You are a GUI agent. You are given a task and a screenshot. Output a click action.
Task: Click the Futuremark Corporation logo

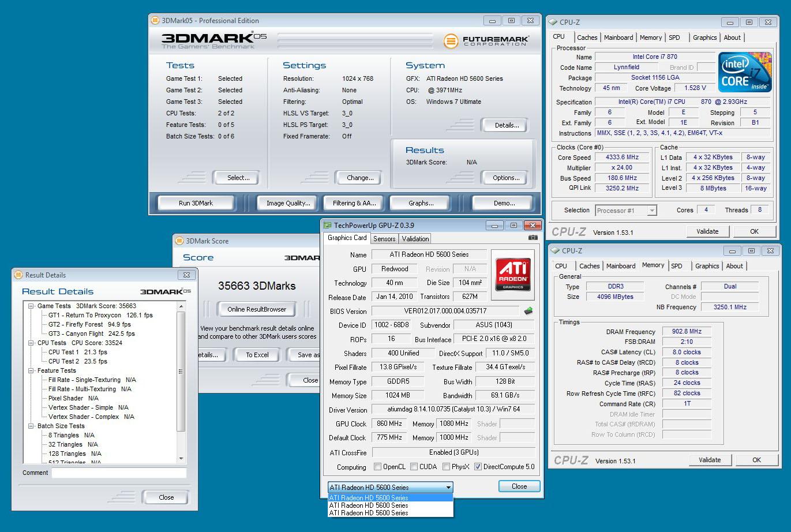coord(486,42)
